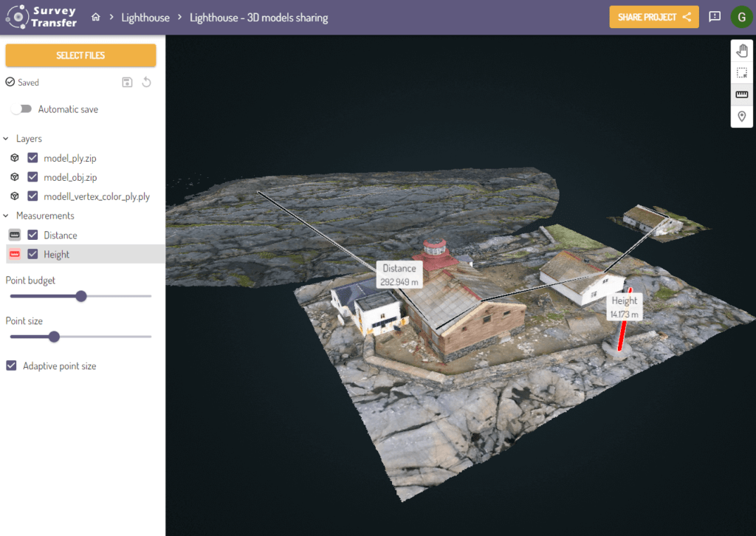Hide the Distance measurement checkbox
The image size is (756, 536).
coord(32,235)
